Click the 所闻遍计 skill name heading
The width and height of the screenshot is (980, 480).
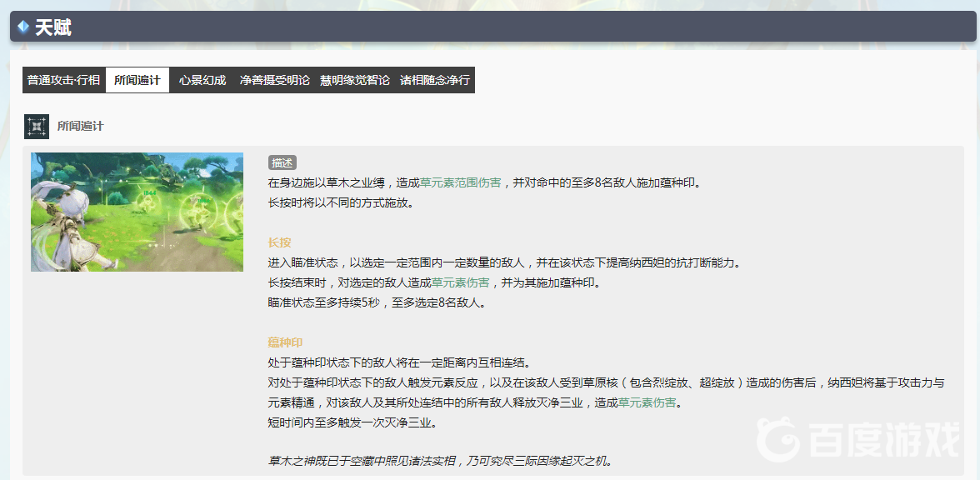[81, 127]
